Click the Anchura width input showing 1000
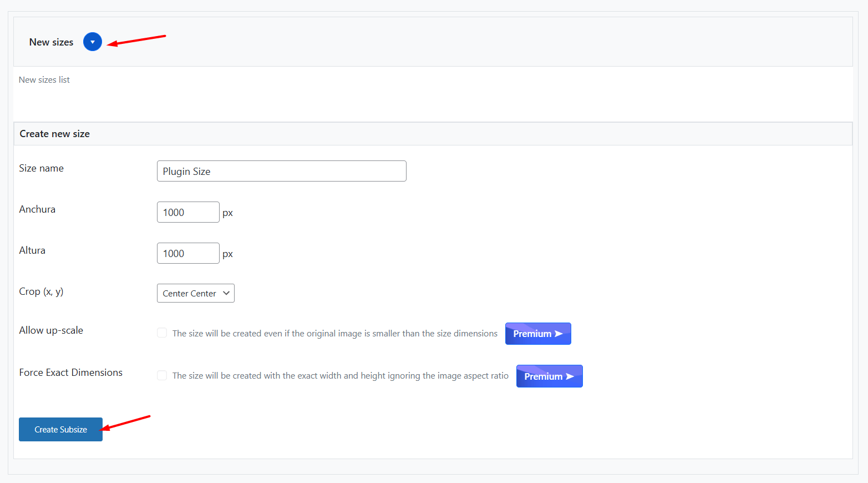The height and width of the screenshot is (483, 868). [188, 212]
